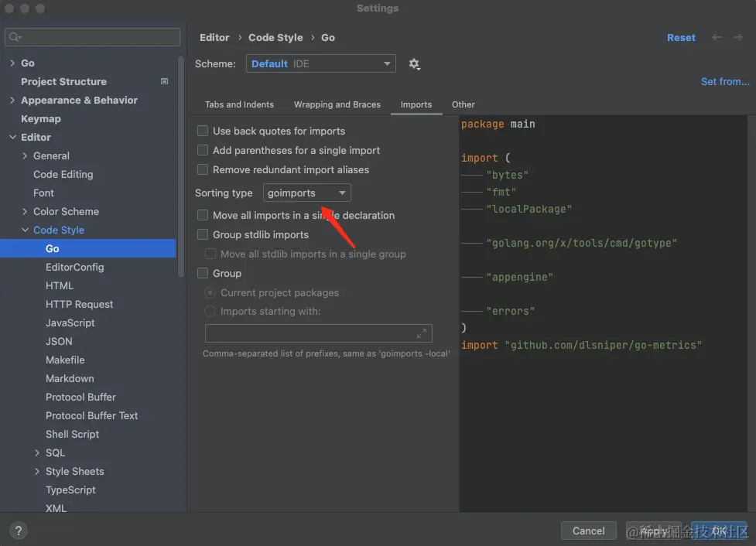Viewport: 756px width, 546px height.
Task: Switch to the Tabs and Indents tab
Action: click(x=239, y=104)
